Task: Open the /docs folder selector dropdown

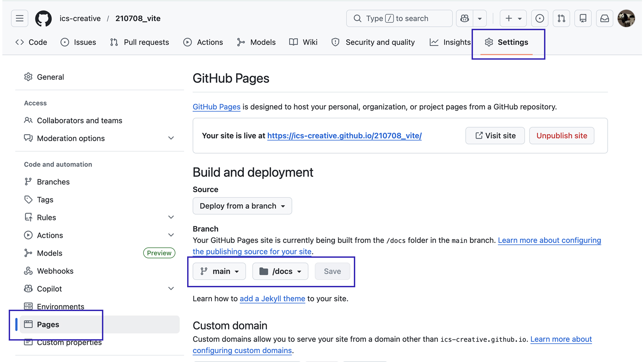Action: coord(280,271)
